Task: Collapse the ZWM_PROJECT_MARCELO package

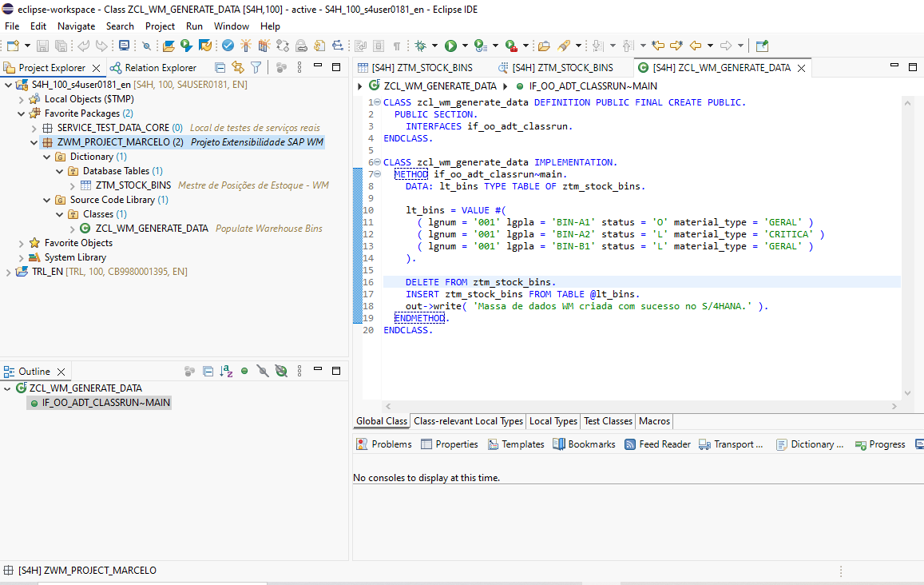Action: coord(34,142)
